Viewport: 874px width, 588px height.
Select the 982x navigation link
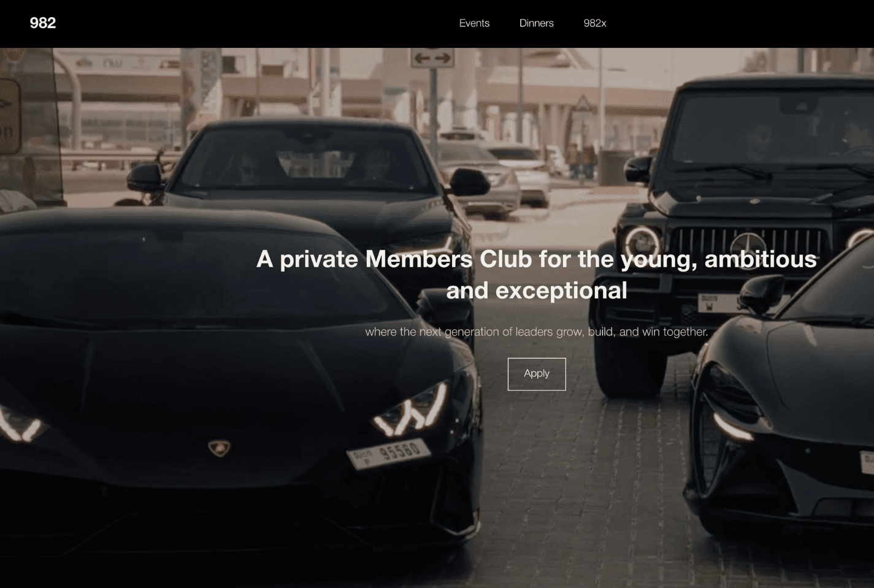594,23
